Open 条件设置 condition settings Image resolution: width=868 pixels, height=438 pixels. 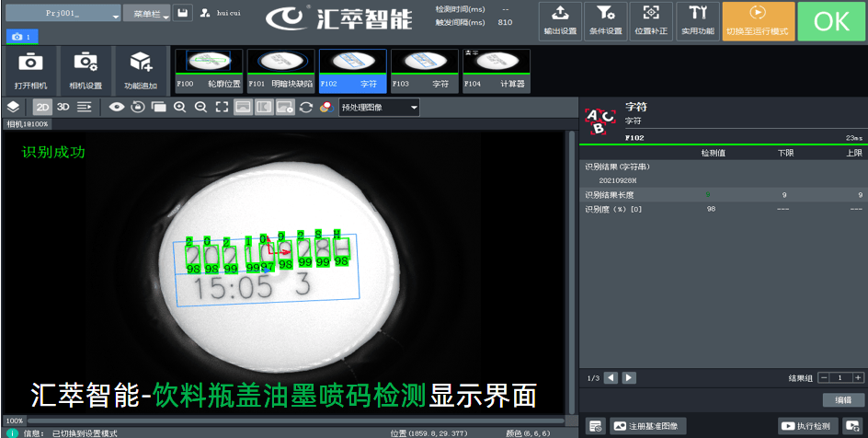point(606,20)
